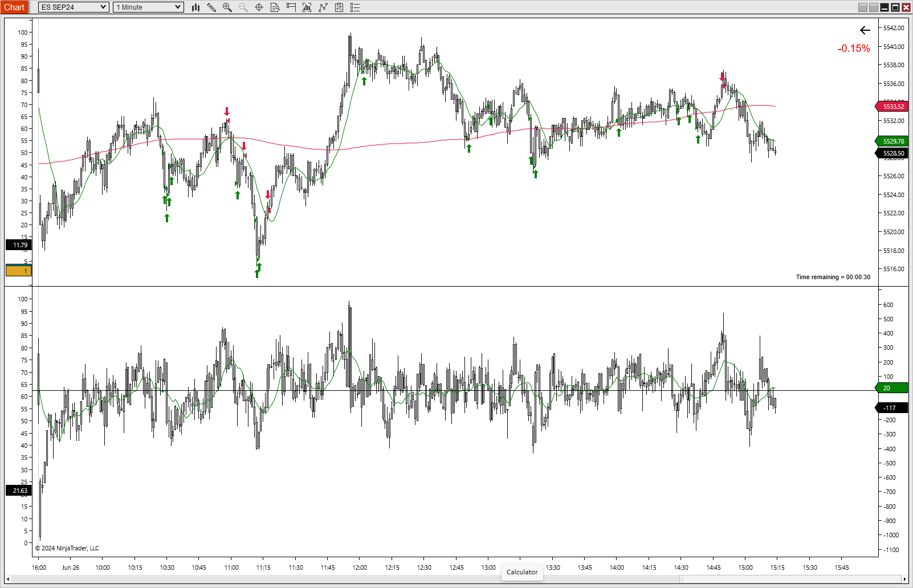Click the 14:00 time axis label
Screen dimensions: 913x588
click(617, 567)
